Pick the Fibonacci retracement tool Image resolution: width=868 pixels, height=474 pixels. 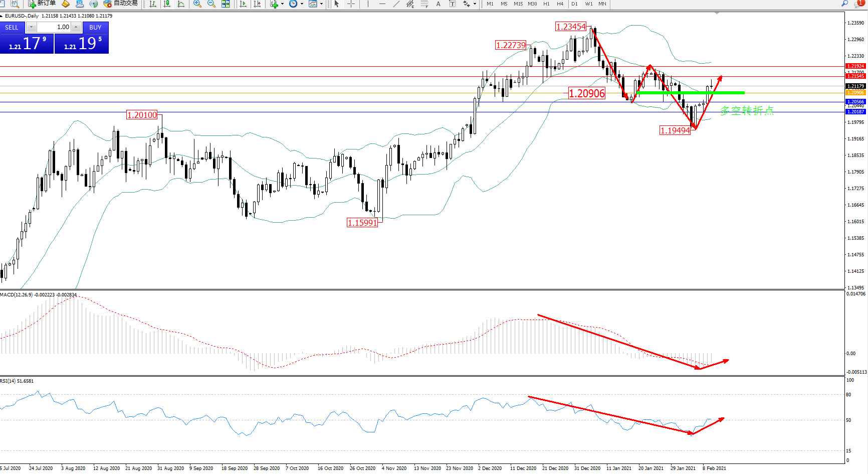coord(424,4)
